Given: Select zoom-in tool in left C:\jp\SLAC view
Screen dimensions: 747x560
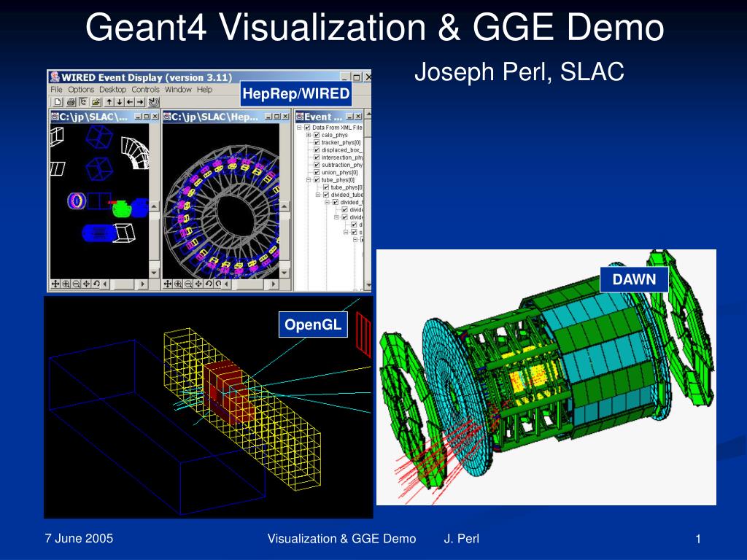Looking at the screenshot, I should pyautogui.click(x=66, y=284).
